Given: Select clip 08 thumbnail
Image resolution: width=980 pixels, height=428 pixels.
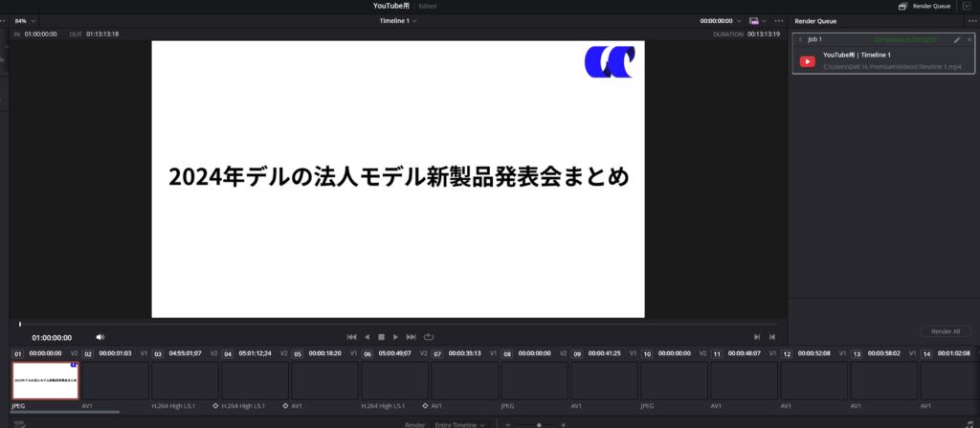Looking at the screenshot, I should pos(534,380).
